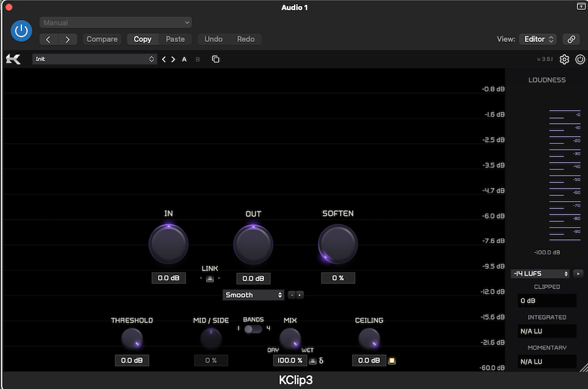Click the Redo button
Screen dimensions: 588x389
coord(245,39)
